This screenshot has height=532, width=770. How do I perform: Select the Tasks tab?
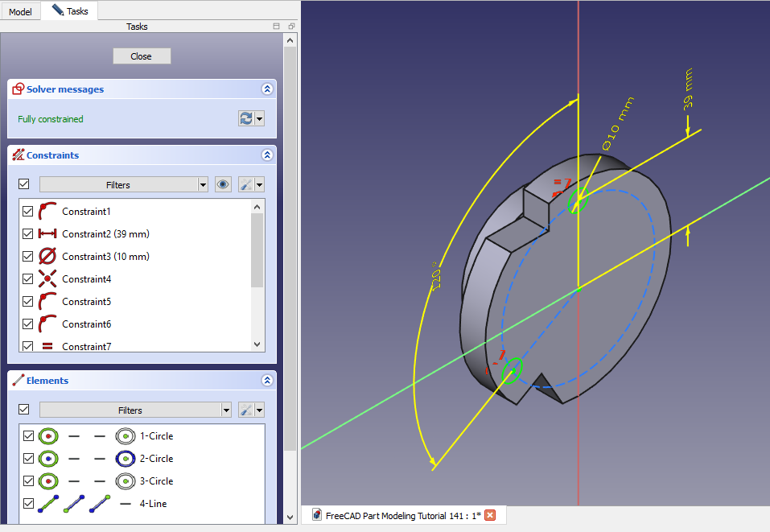point(70,11)
